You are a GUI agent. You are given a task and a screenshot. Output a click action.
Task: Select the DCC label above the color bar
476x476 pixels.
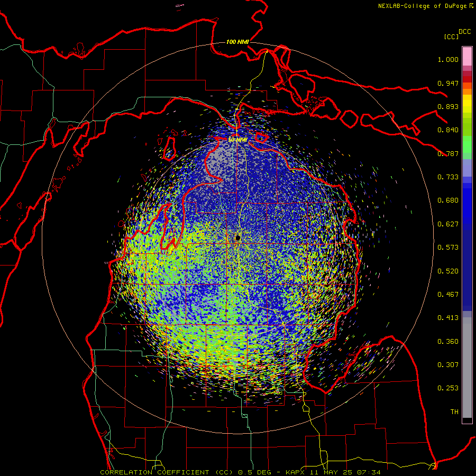464,32
